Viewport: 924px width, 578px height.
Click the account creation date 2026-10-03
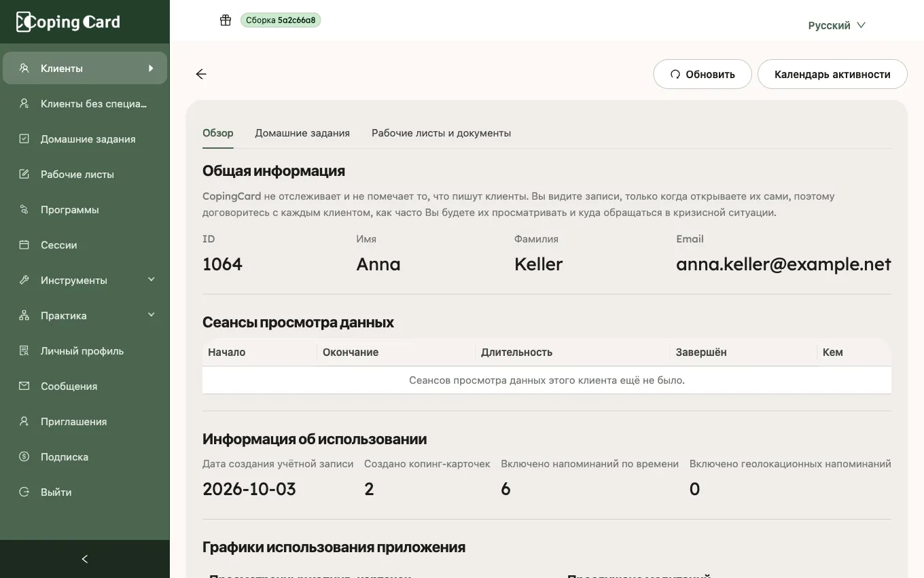point(249,489)
